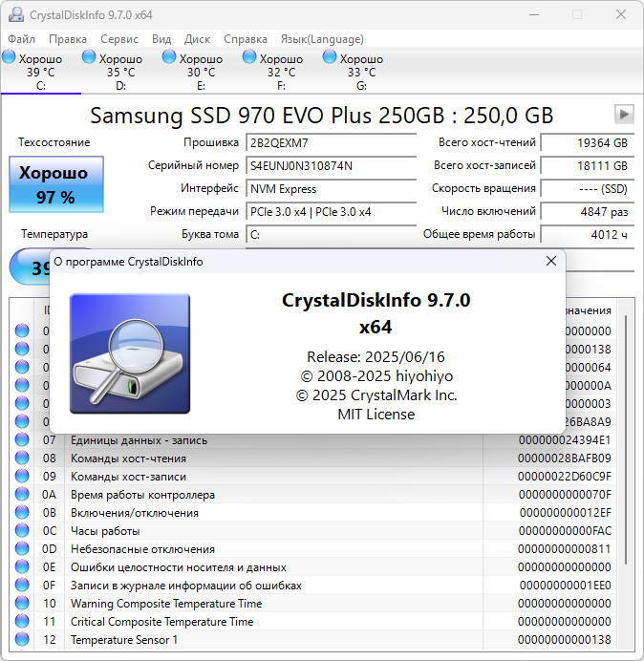
Task: Click status orb for Temperature Sensor 1 row
Action: [x=22, y=640]
